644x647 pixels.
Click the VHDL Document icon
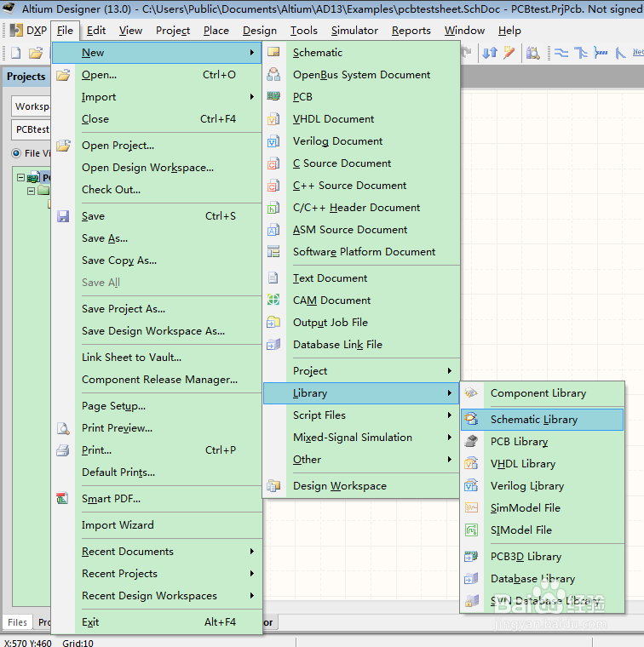tap(273, 119)
